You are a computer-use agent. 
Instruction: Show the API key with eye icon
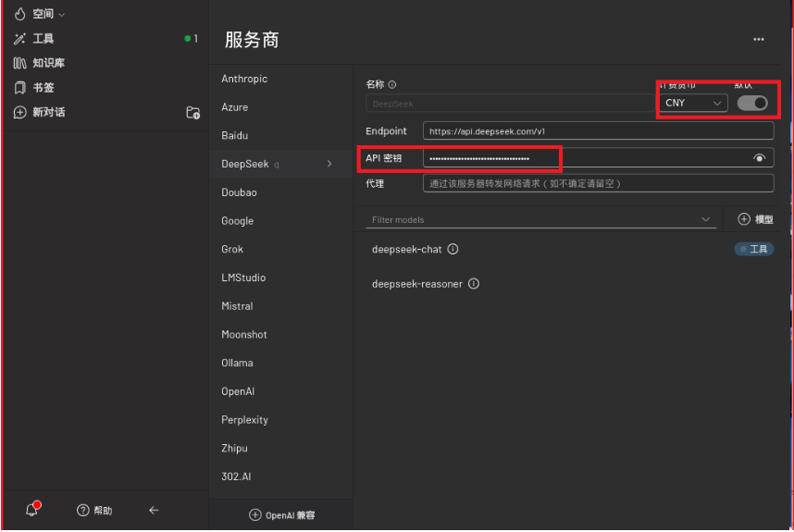pyautogui.click(x=760, y=158)
